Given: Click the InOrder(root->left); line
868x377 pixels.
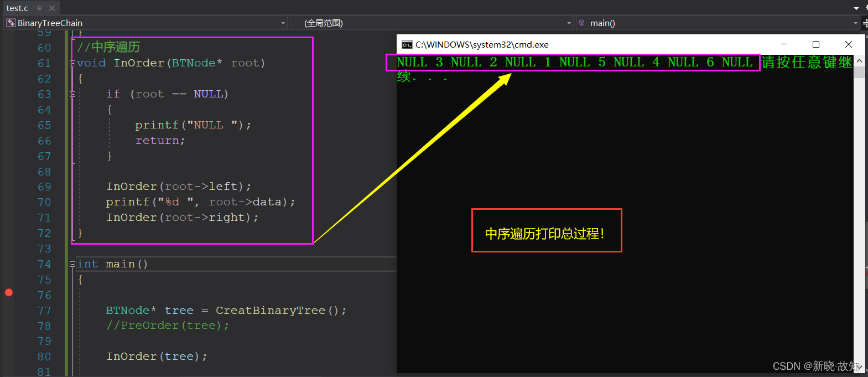Looking at the screenshot, I should point(179,187).
